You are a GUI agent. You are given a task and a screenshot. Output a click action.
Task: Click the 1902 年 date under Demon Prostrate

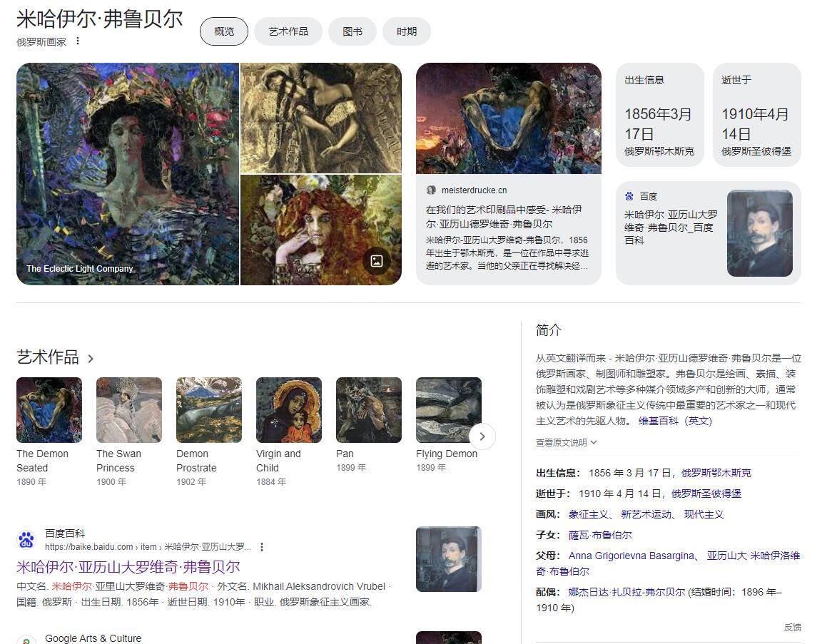tap(191, 481)
